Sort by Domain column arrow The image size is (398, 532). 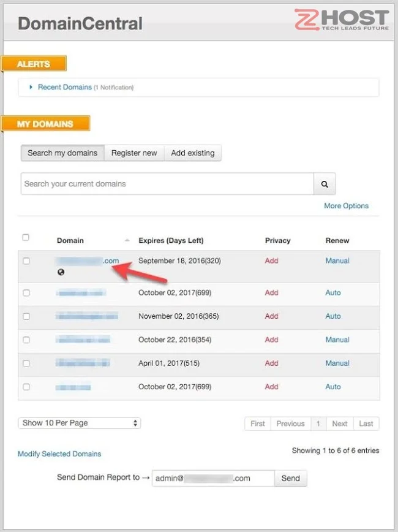[127, 240]
